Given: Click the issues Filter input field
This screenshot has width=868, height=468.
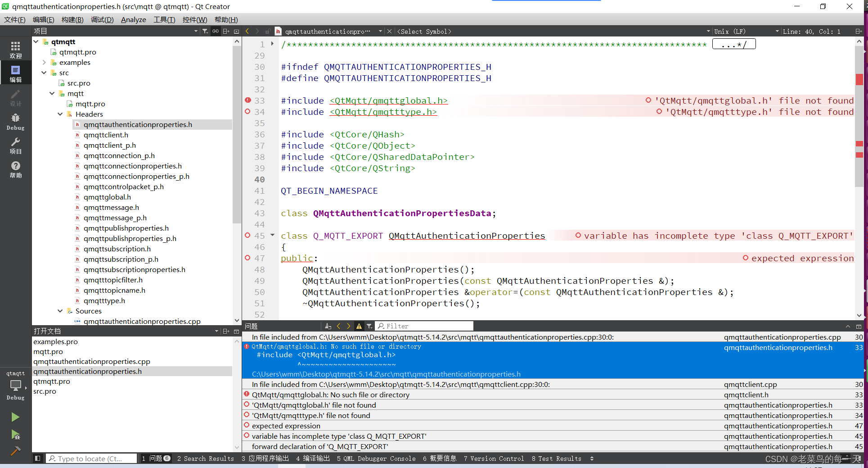Looking at the screenshot, I should pyautogui.click(x=425, y=326).
